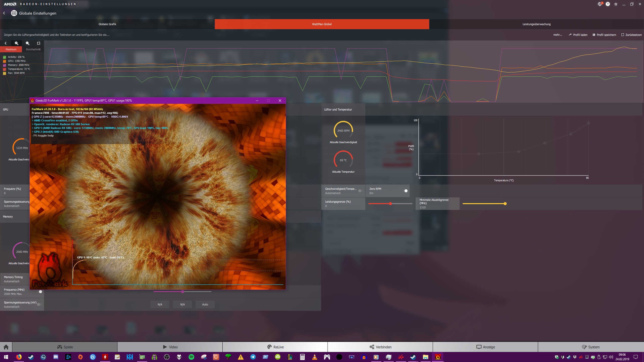Go back using Globale Einstellungen arrow
This screenshot has width=644, height=362.
[4, 13]
